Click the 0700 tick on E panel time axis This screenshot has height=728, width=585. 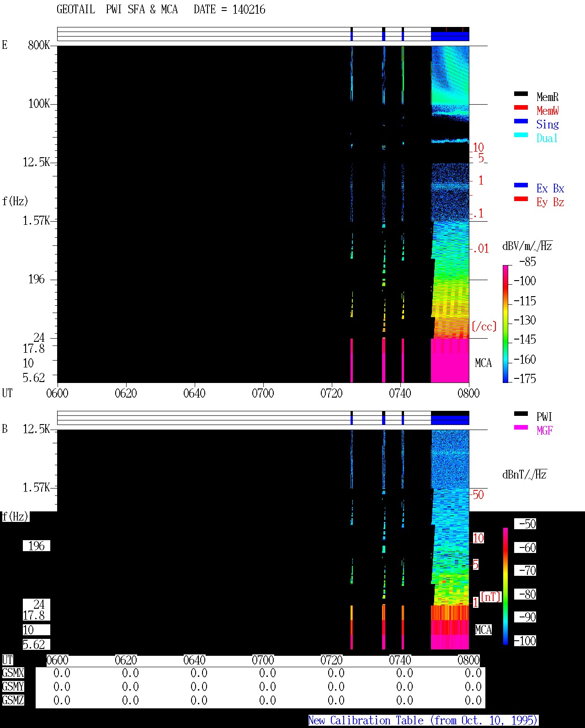pyautogui.click(x=263, y=393)
